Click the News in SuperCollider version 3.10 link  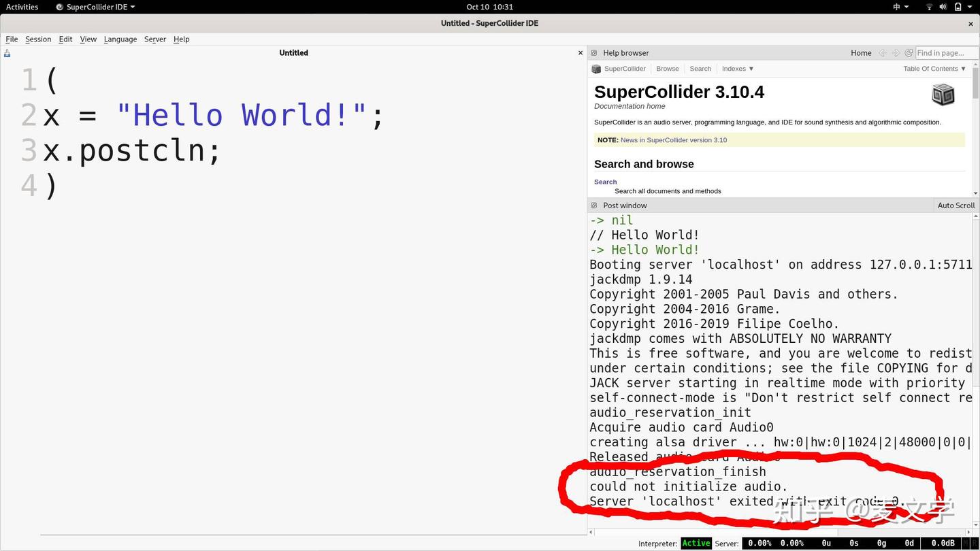point(673,139)
